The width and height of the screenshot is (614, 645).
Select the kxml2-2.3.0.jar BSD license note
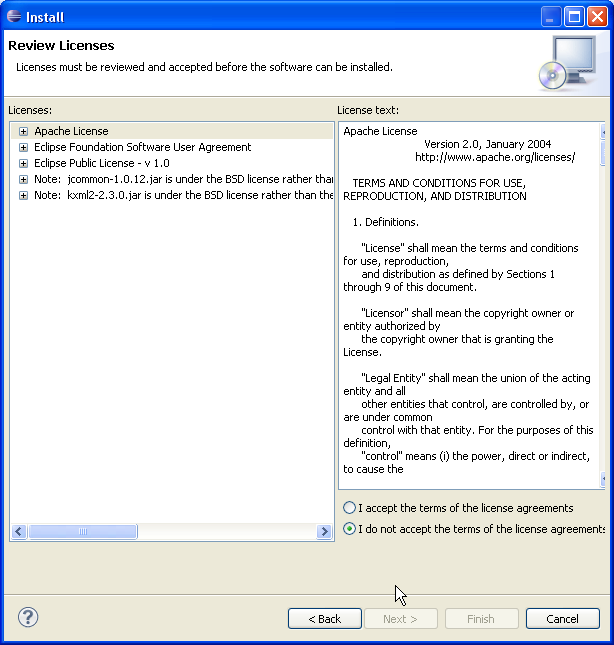[183, 195]
